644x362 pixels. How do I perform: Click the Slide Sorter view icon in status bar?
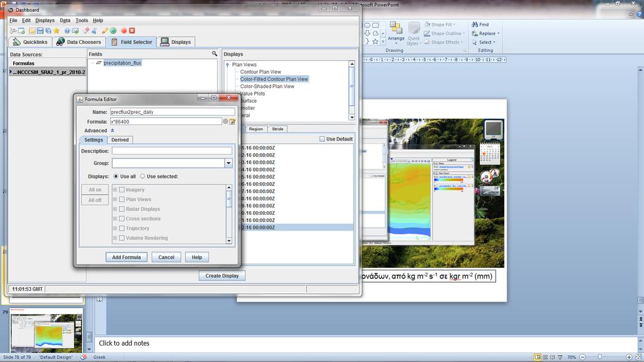pyautogui.click(x=545, y=358)
